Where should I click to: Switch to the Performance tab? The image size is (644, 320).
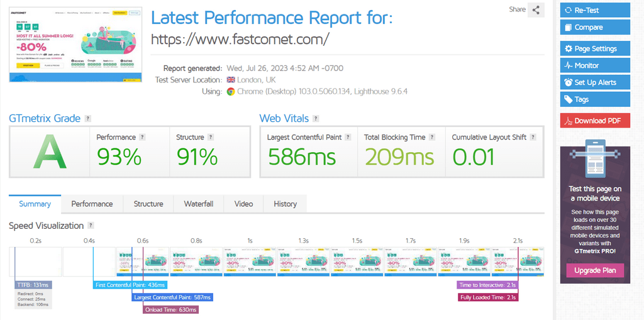pyautogui.click(x=92, y=204)
